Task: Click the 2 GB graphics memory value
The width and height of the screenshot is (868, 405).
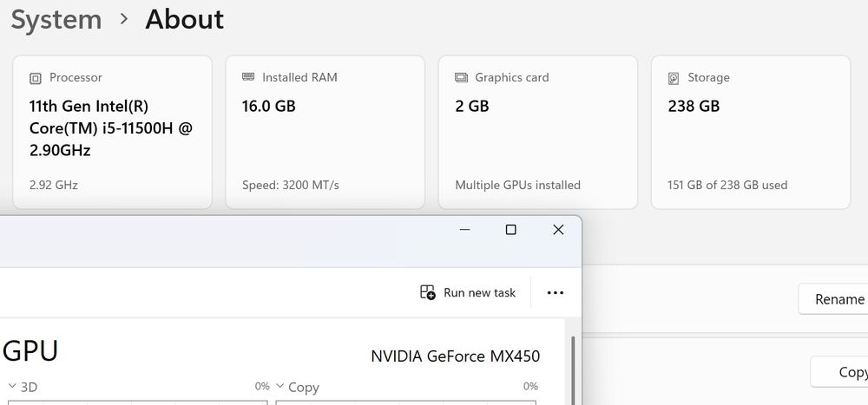Action: click(471, 106)
